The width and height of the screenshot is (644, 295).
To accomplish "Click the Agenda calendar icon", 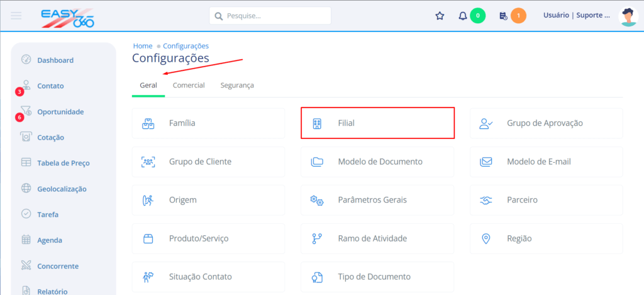I will 26,240.
